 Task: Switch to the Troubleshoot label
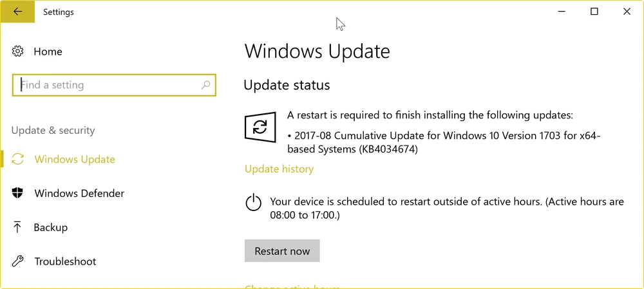(65, 261)
